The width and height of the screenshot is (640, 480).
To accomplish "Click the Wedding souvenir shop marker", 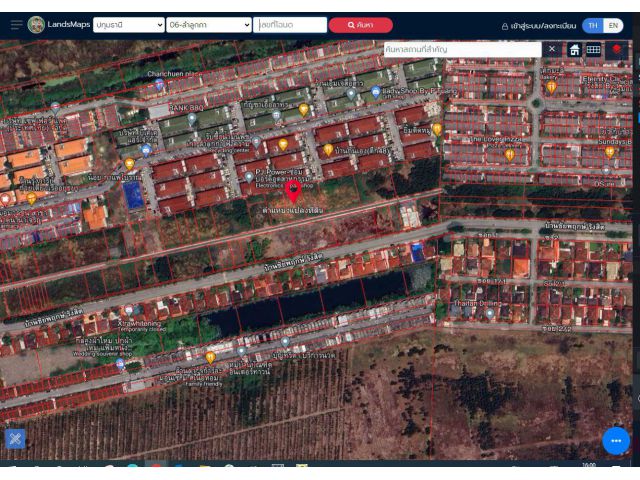I will (x=120, y=363).
